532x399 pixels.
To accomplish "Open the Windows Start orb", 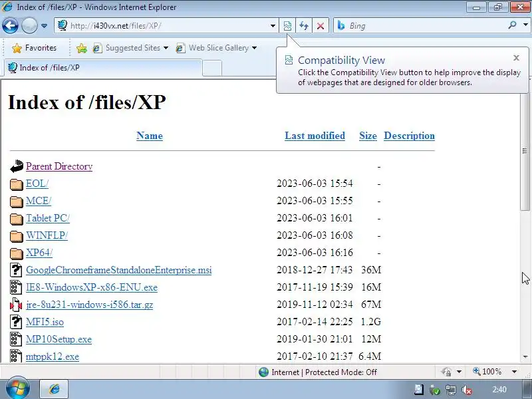I will pos(17,389).
